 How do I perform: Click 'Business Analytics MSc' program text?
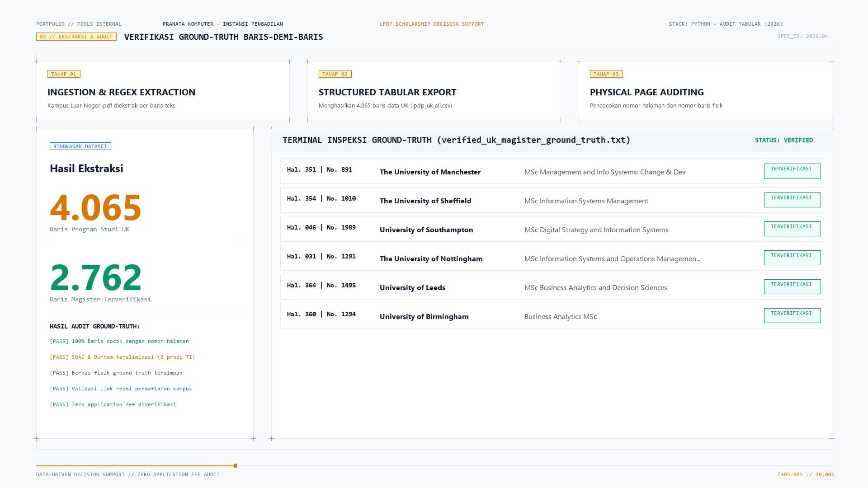pyautogui.click(x=561, y=316)
